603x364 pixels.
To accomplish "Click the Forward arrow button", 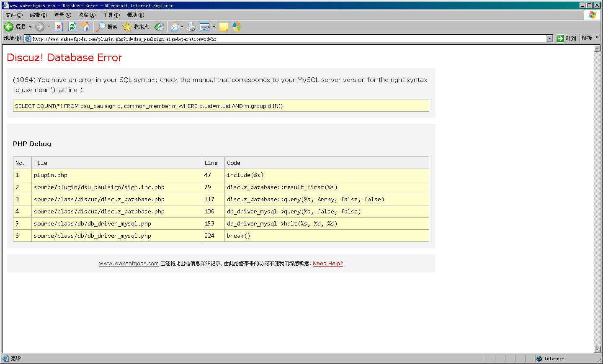I will click(x=40, y=27).
